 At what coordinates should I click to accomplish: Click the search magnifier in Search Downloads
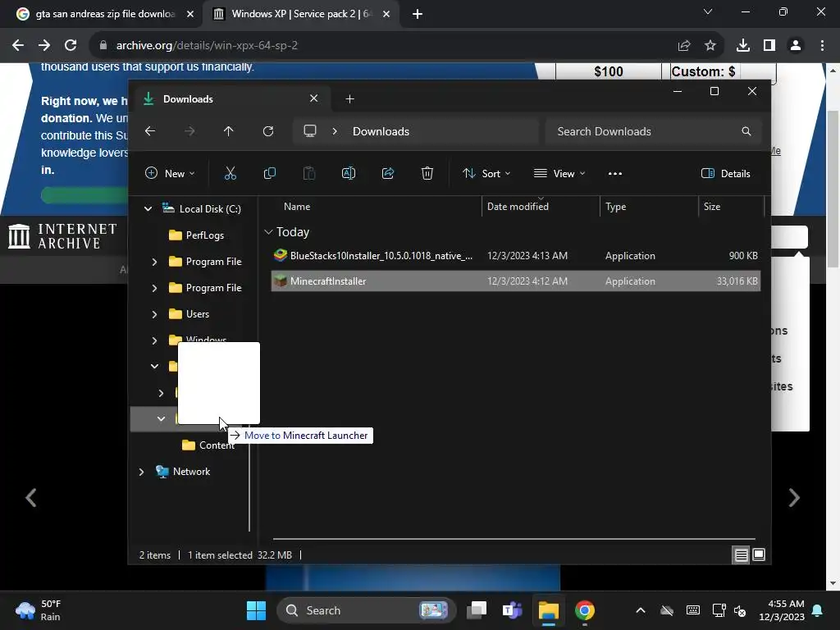pos(746,131)
